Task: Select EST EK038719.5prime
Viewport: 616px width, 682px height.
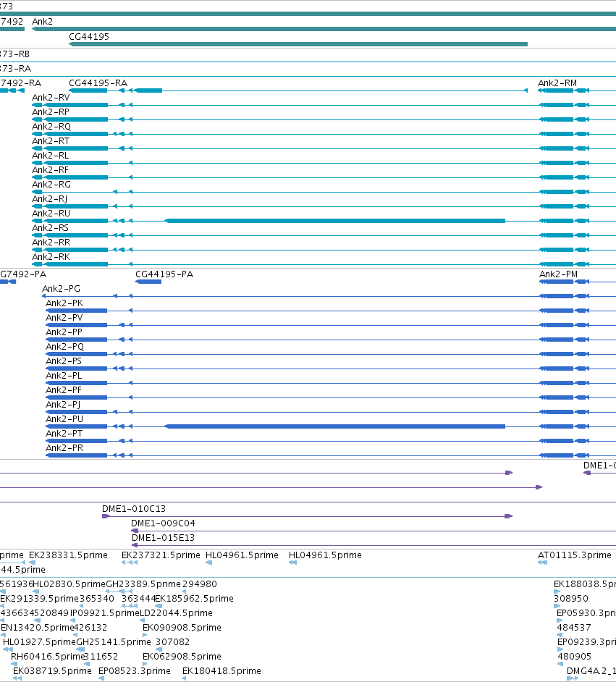Action: pyautogui.click(x=53, y=671)
